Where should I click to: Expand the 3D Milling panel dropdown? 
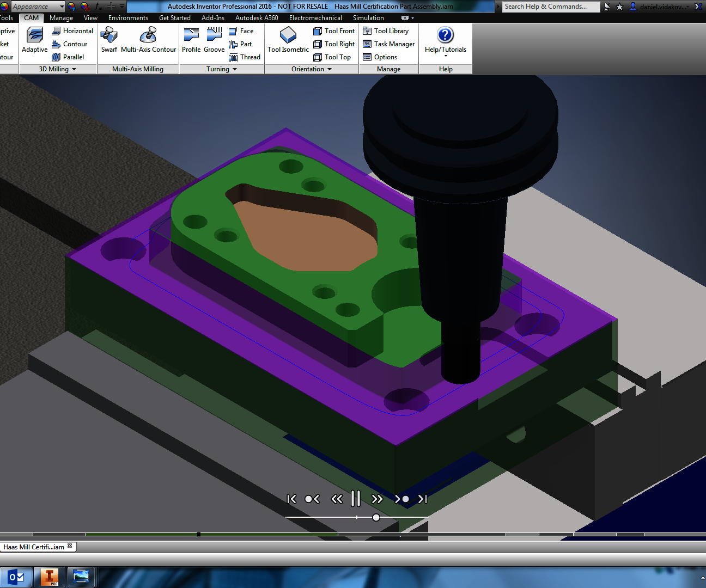coord(74,69)
